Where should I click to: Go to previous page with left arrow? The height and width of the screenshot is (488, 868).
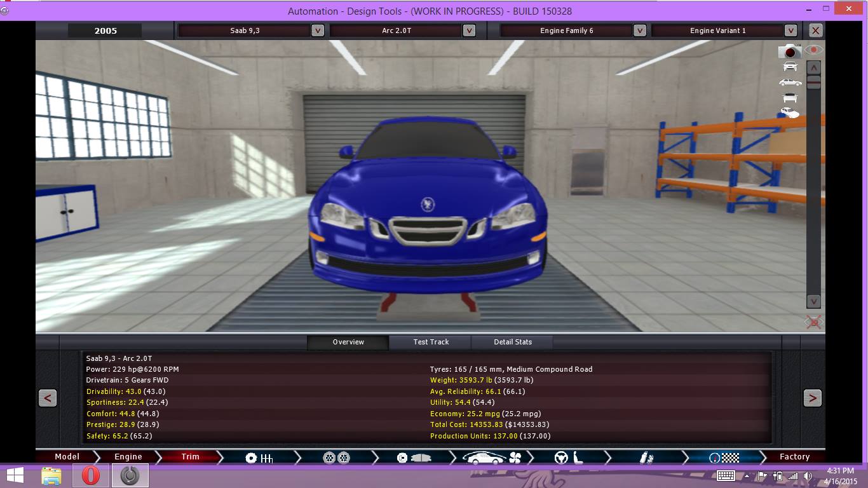coord(48,398)
